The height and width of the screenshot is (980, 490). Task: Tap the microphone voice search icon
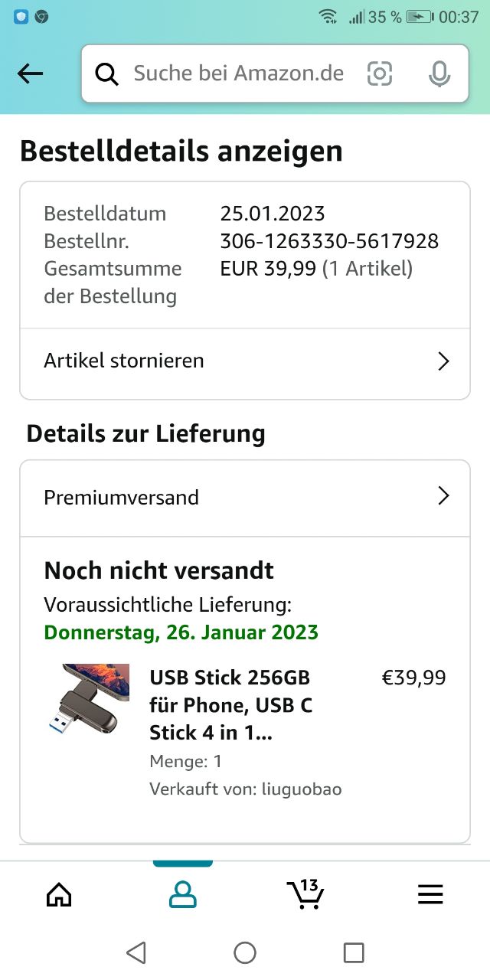439,73
